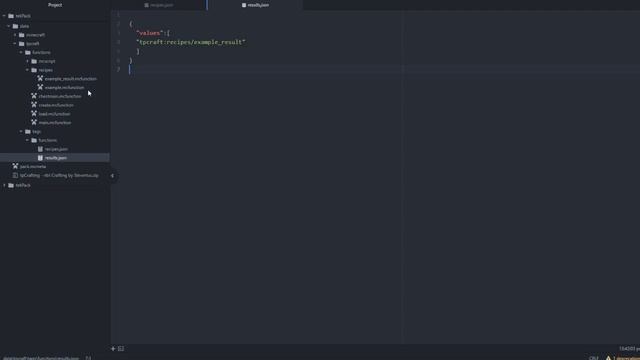The image size is (640, 360).
Task: Click the tags folder icon
Action: click(28, 131)
